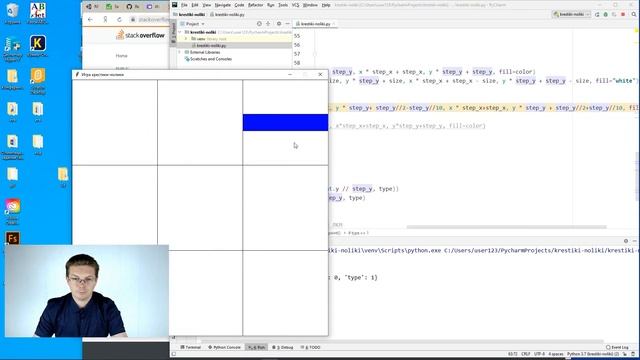Click the ABC dict desktop icon

[38, 13]
